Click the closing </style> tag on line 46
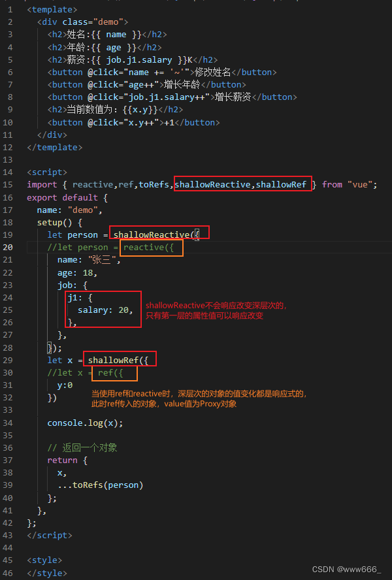 click(x=47, y=573)
